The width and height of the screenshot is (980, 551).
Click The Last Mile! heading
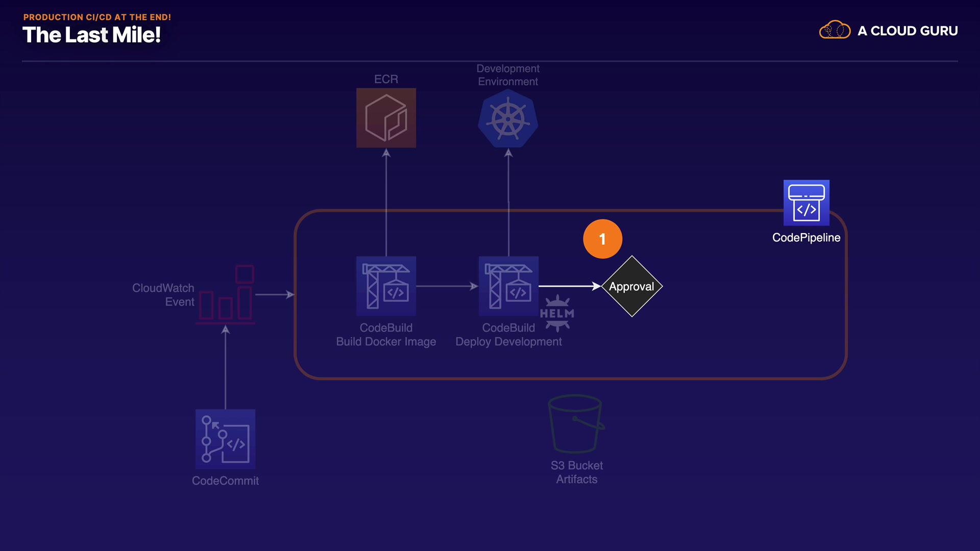(x=91, y=35)
